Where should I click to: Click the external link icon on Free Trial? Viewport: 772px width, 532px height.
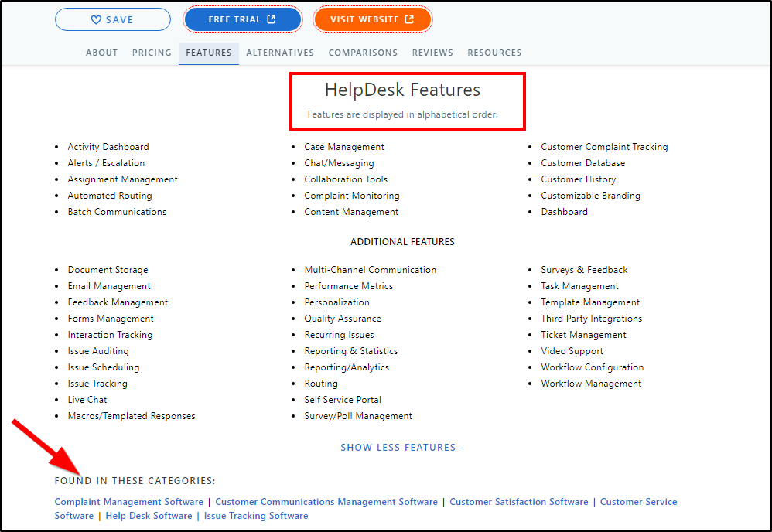coord(272,19)
